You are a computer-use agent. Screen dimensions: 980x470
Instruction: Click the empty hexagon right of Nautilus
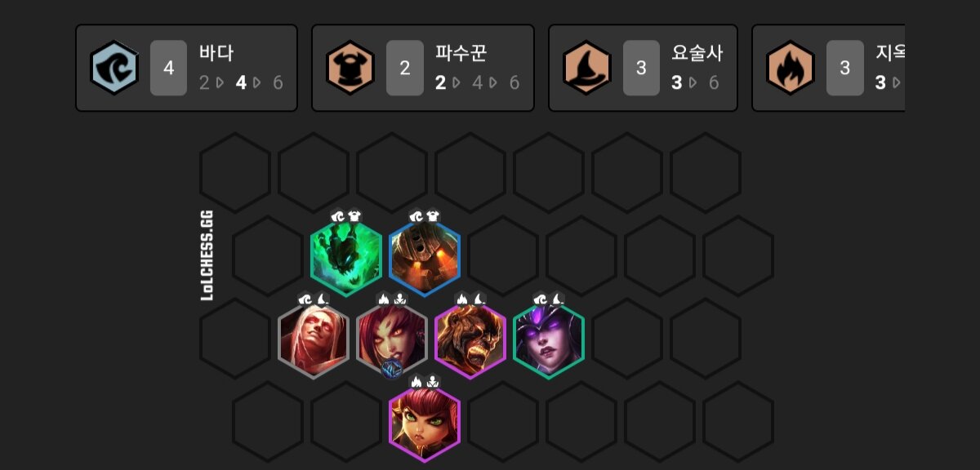click(x=503, y=259)
